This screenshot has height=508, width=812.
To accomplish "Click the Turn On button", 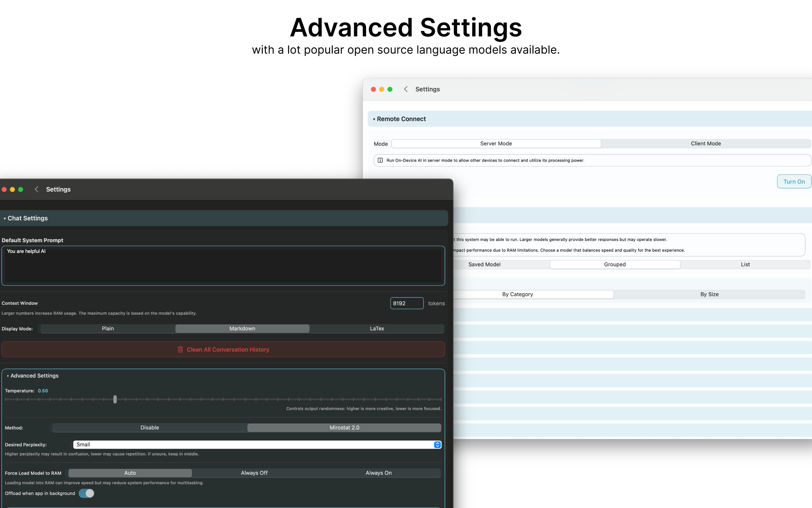I will [x=794, y=181].
